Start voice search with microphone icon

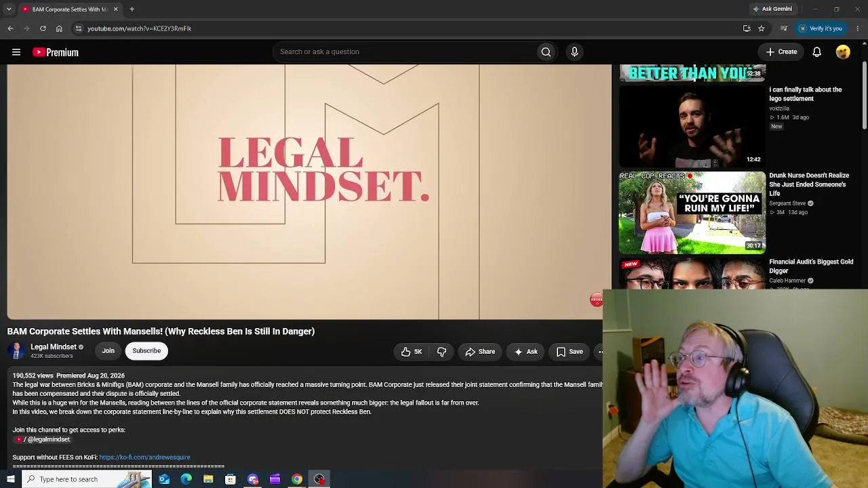point(574,52)
